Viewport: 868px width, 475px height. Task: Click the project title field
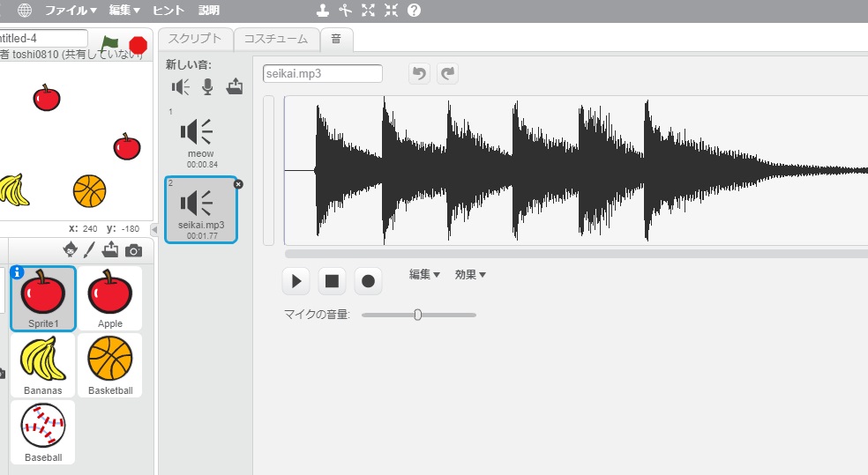(x=43, y=38)
